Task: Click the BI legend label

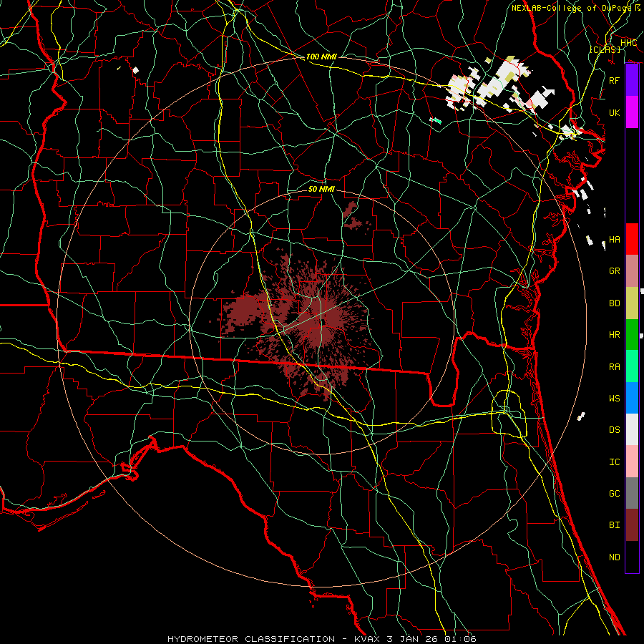Action: click(614, 525)
